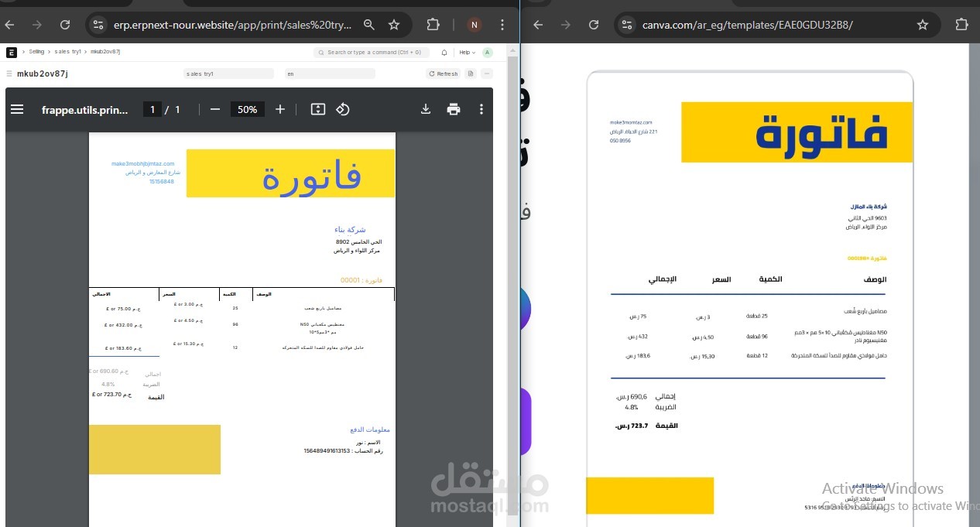Open ERPNext notifications via the bell icon

[x=443, y=52]
